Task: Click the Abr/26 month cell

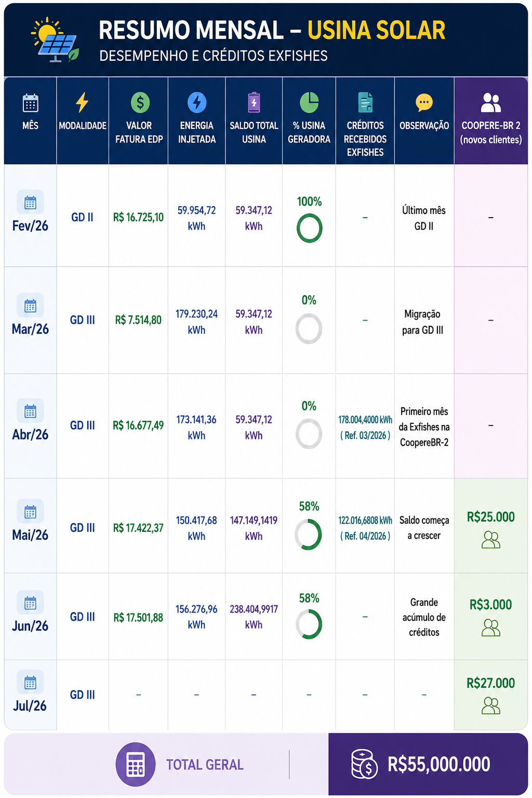Action: (x=30, y=425)
